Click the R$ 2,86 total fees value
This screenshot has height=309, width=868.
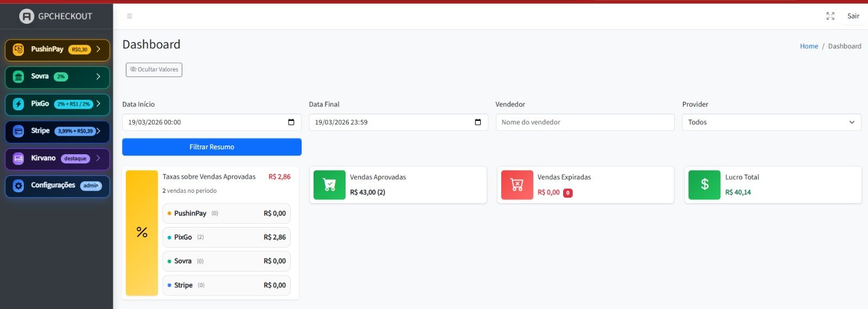coord(279,176)
